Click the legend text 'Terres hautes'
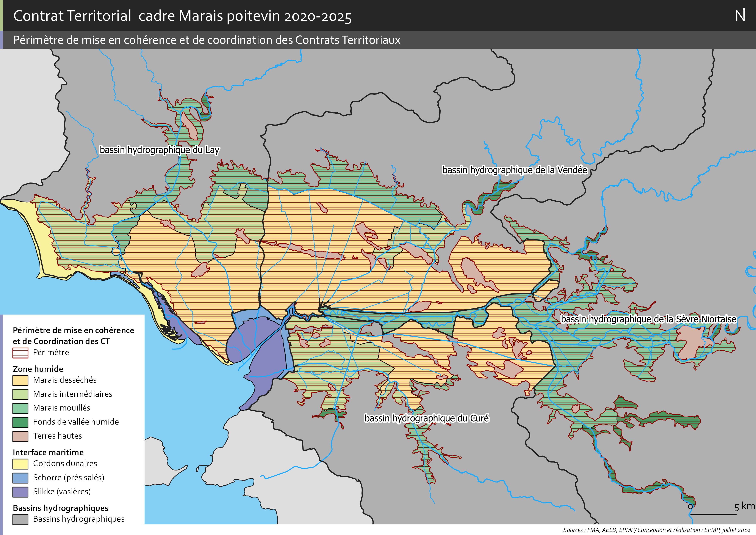The height and width of the screenshot is (535, 756). (58, 436)
